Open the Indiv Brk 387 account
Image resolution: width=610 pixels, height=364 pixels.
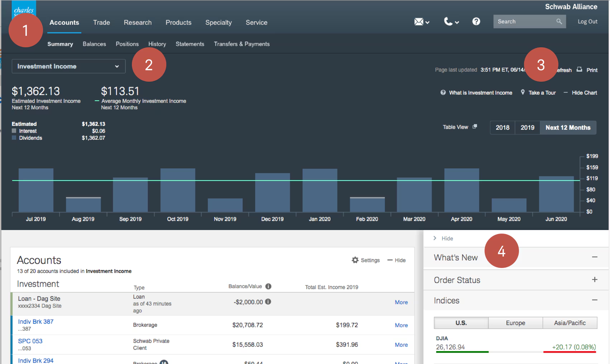(36, 322)
